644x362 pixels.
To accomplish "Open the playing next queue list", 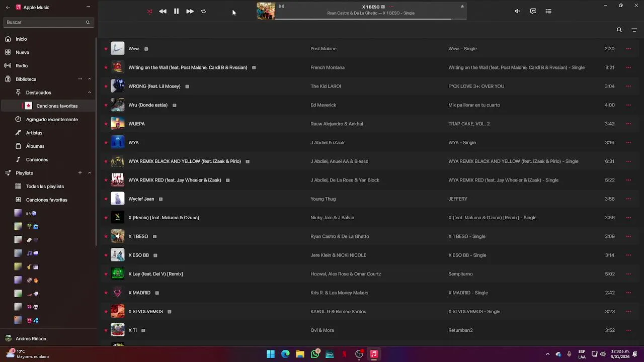I will point(548,11).
